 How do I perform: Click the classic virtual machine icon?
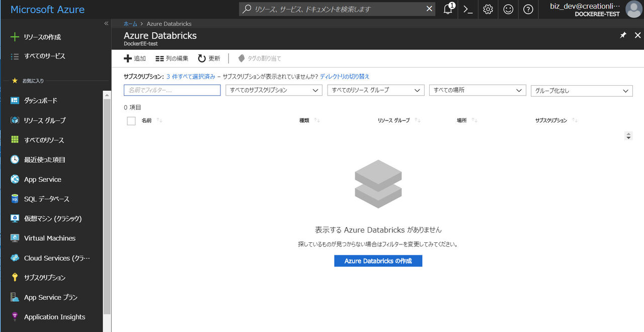click(15, 219)
